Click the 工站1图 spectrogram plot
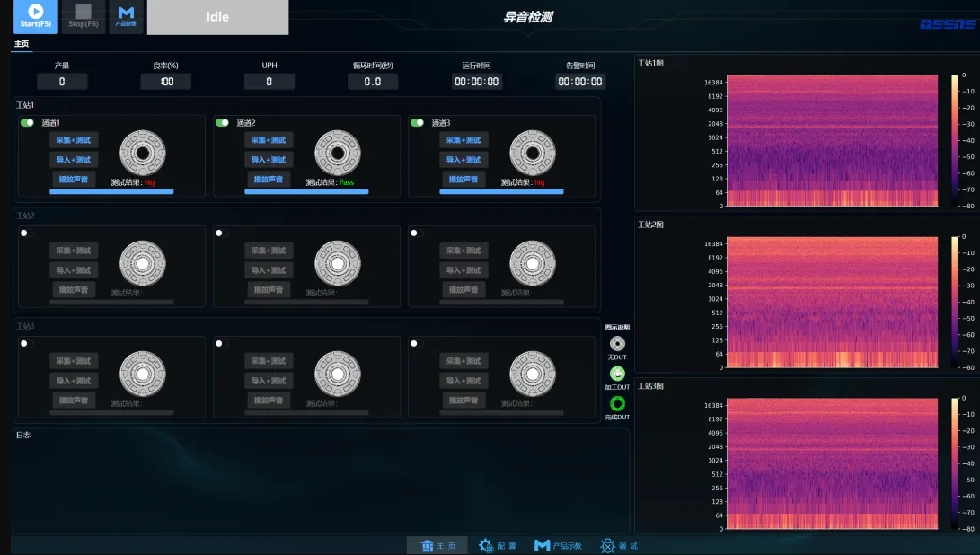The width and height of the screenshot is (980, 555). click(832, 141)
